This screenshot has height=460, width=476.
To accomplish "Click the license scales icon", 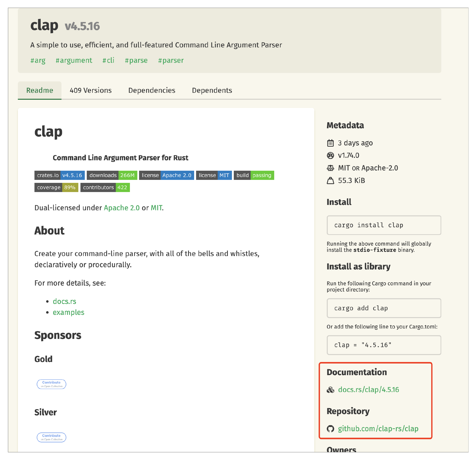I will 330,168.
